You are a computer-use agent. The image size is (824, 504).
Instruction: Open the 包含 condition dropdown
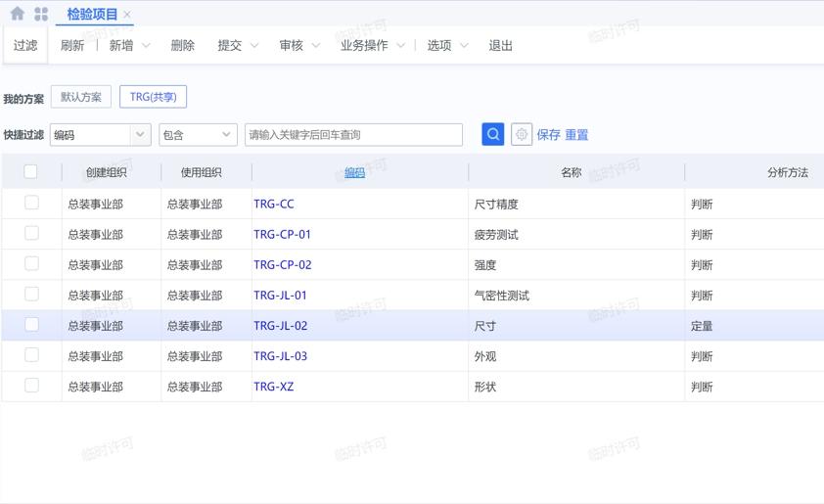[x=226, y=134]
